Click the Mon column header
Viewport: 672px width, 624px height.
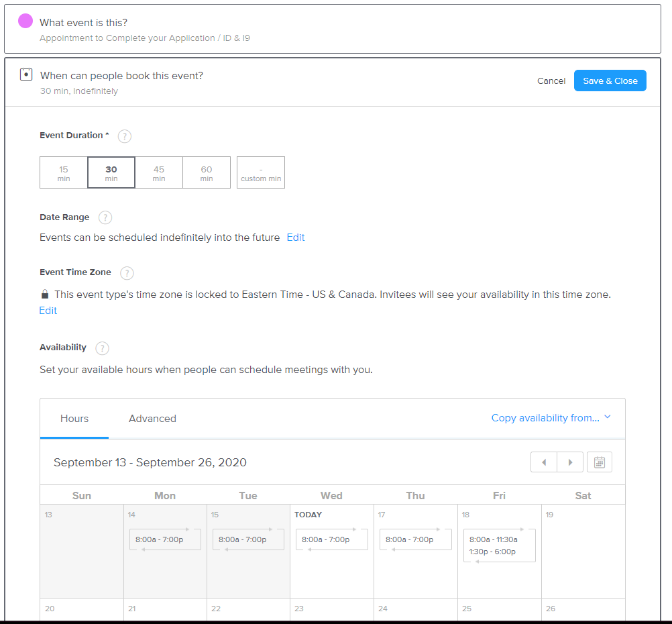point(165,496)
